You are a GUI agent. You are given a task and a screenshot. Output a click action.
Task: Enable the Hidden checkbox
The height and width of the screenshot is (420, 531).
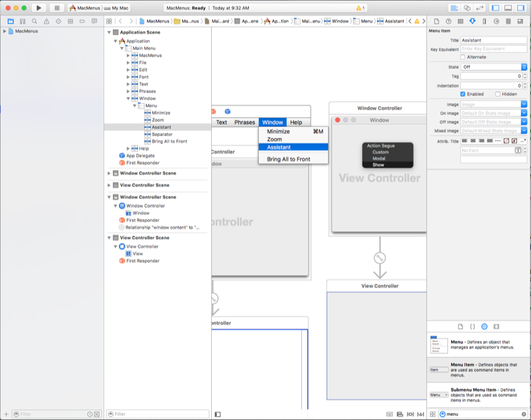coord(498,93)
